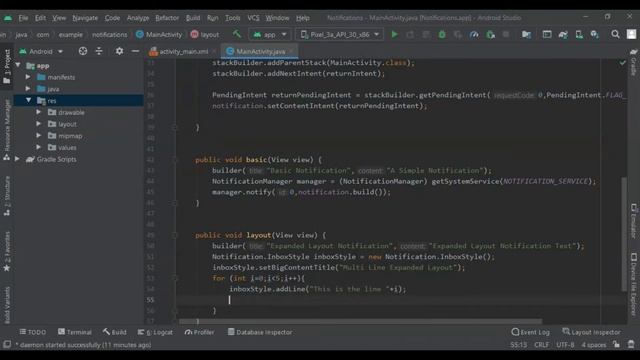The height and width of the screenshot is (360, 640).
Task: Collapse the res folder arrow
Action: pos(28,100)
